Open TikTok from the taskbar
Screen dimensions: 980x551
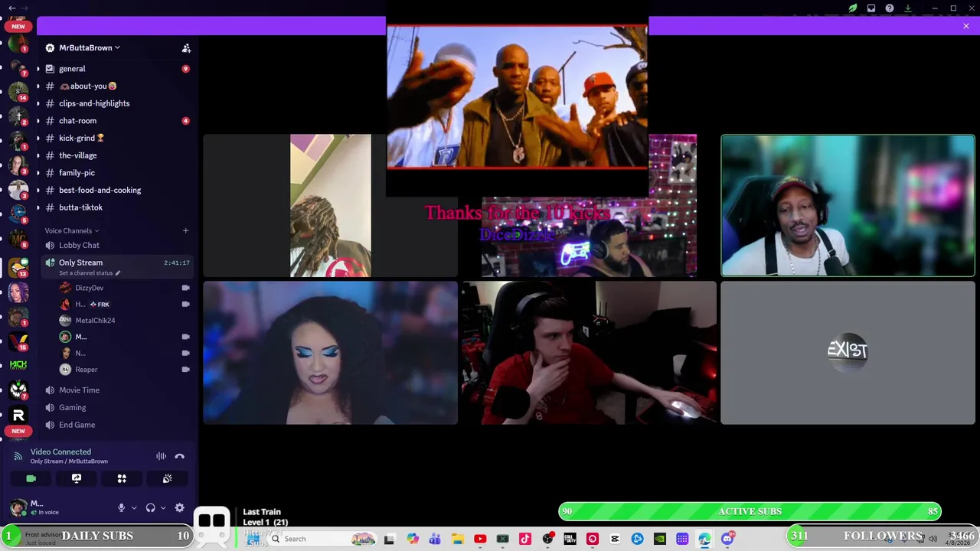tap(525, 539)
